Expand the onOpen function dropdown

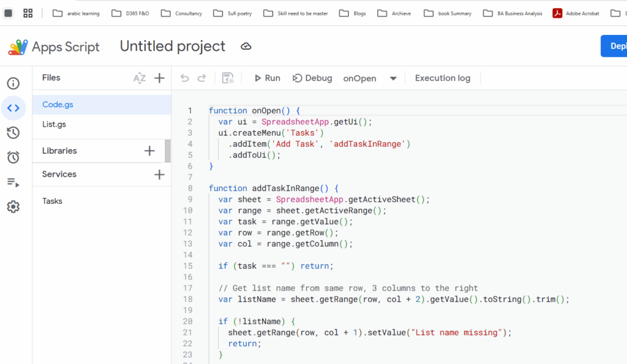[393, 78]
